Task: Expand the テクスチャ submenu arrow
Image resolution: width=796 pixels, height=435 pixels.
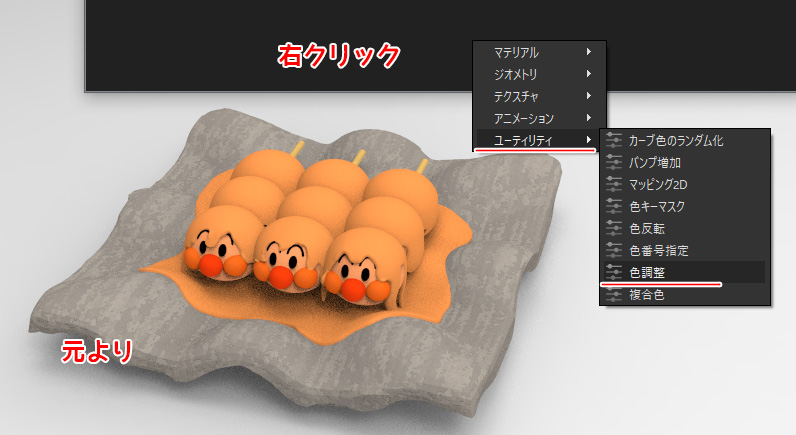Action: (x=589, y=96)
